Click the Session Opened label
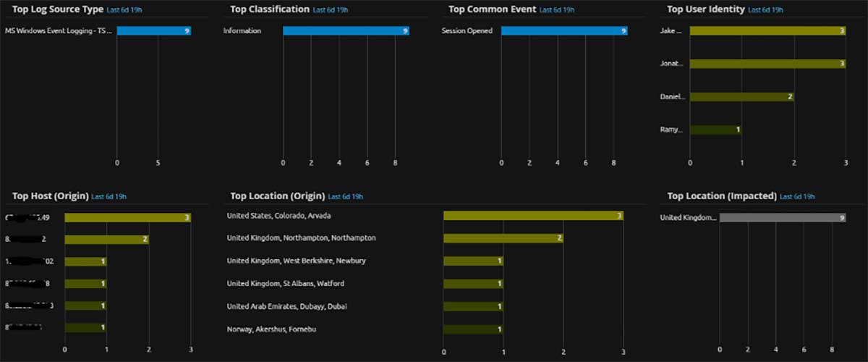The height and width of the screenshot is (362, 868). (x=467, y=31)
